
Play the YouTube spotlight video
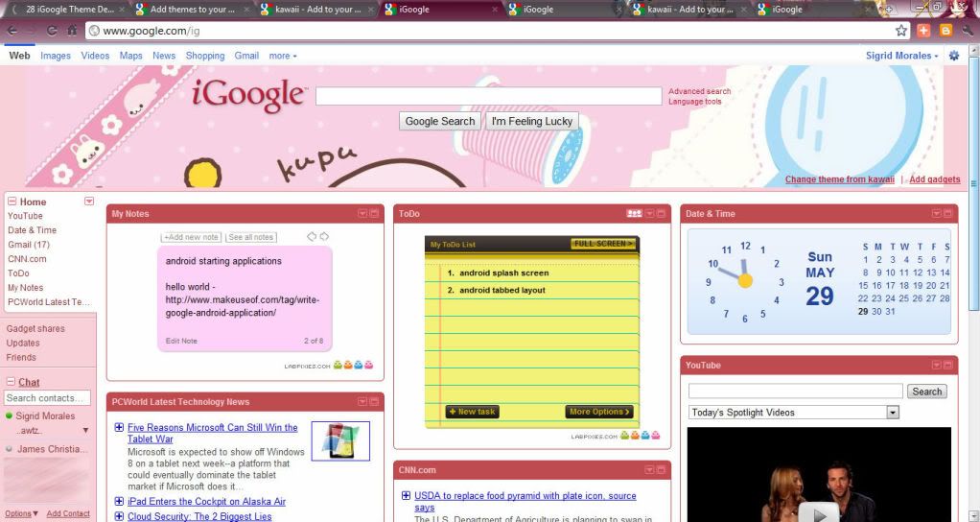pos(818,510)
